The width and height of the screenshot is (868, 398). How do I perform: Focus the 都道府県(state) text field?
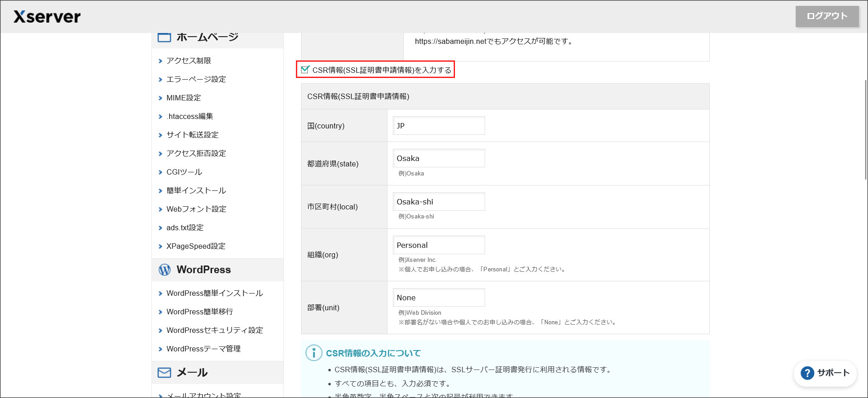point(439,158)
